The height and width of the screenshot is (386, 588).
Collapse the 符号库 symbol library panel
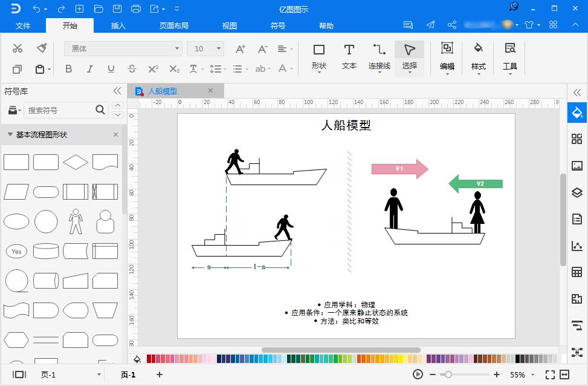[116, 91]
